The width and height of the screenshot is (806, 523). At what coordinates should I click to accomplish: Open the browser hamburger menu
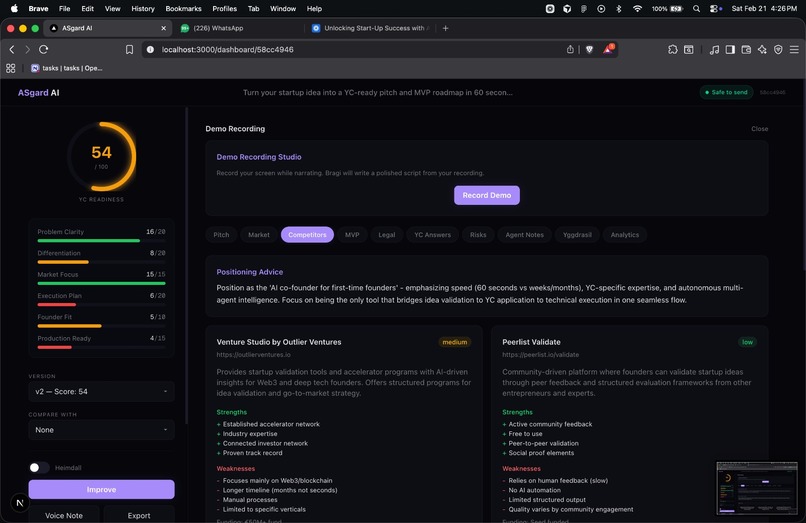[x=794, y=49]
